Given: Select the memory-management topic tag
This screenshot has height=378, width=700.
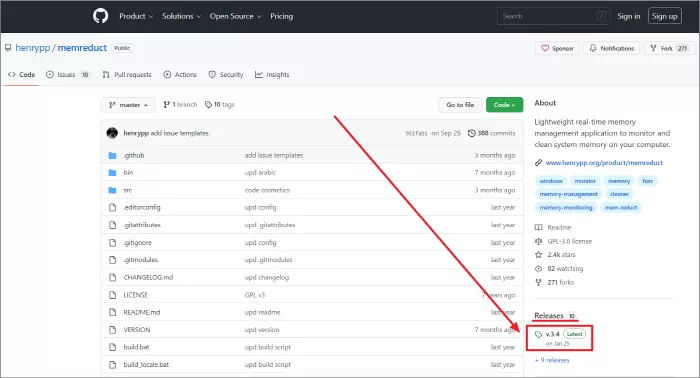Looking at the screenshot, I should click(568, 194).
